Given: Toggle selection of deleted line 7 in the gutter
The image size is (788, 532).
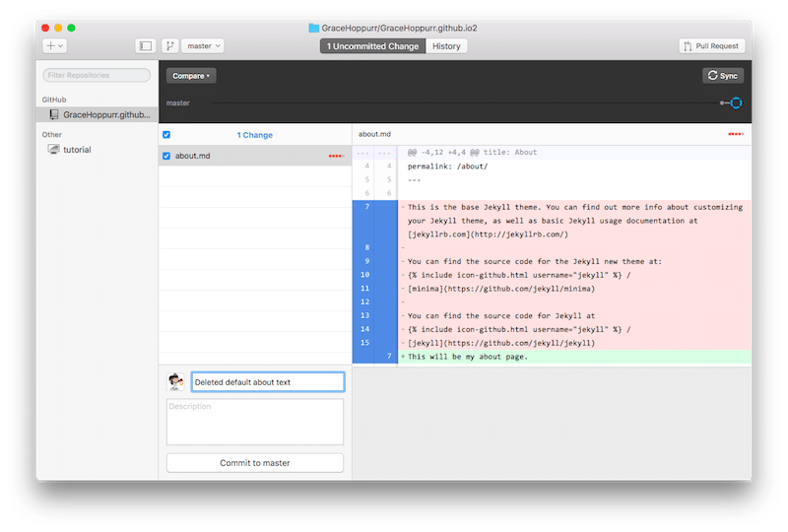Looking at the screenshot, I should click(x=365, y=208).
